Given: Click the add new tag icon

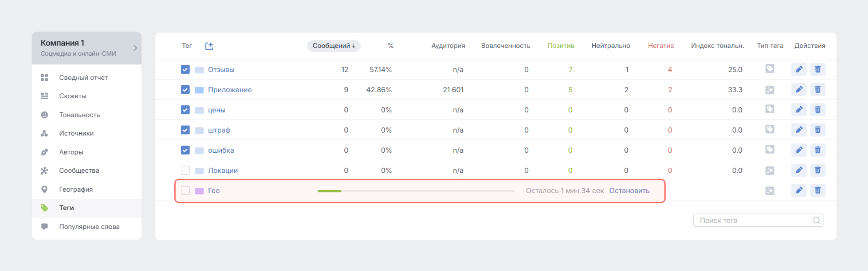Looking at the screenshot, I should (x=209, y=46).
